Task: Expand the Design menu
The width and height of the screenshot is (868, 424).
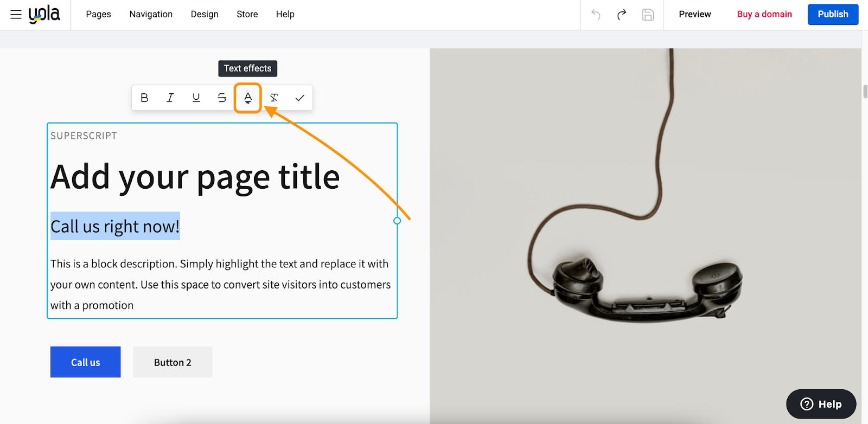Action: click(x=205, y=14)
